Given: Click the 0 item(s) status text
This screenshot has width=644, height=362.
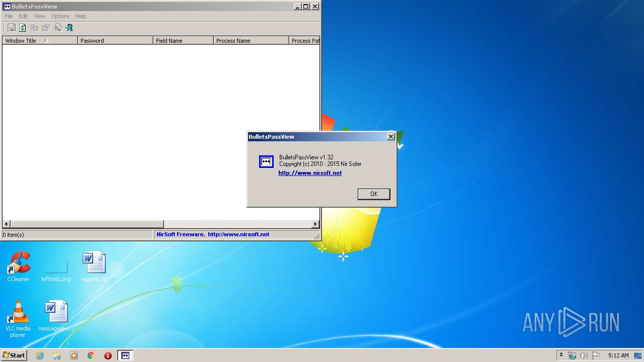Looking at the screenshot, I should pyautogui.click(x=14, y=235).
